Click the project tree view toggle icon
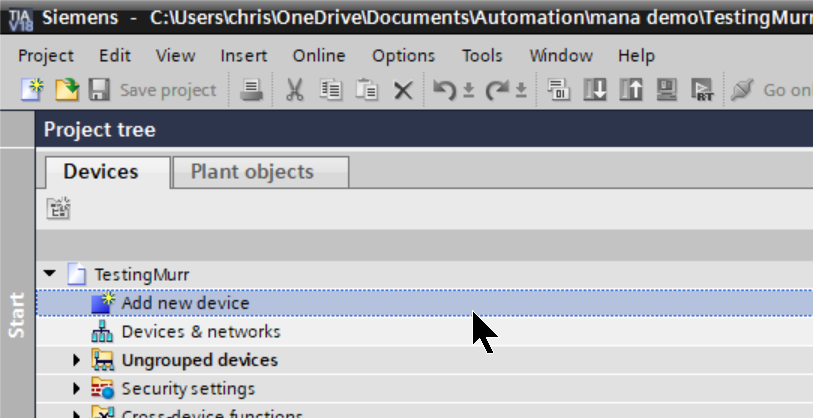The height and width of the screenshot is (418, 813). click(x=59, y=208)
